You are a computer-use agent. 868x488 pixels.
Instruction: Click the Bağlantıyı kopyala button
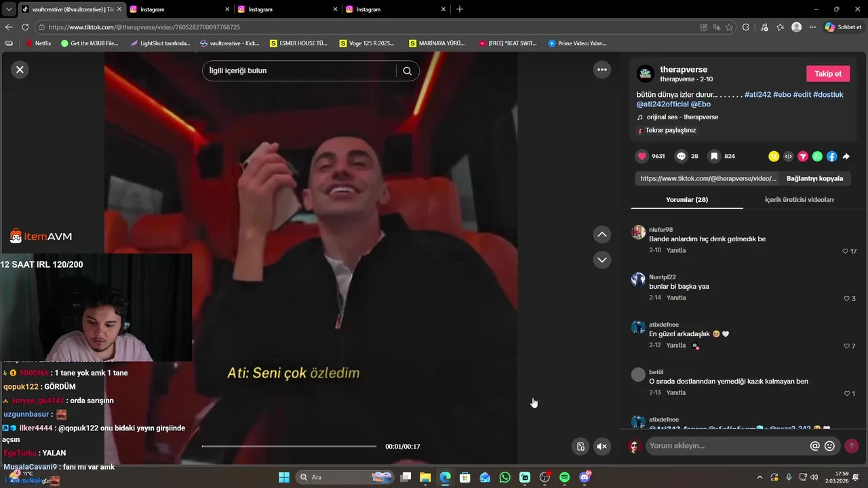(x=814, y=179)
